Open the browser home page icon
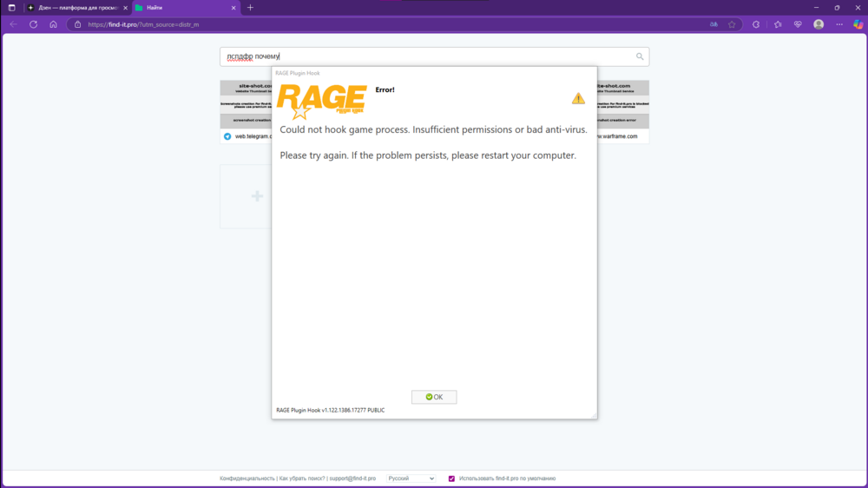The image size is (868, 488). pyautogui.click(x=53, y=24)
